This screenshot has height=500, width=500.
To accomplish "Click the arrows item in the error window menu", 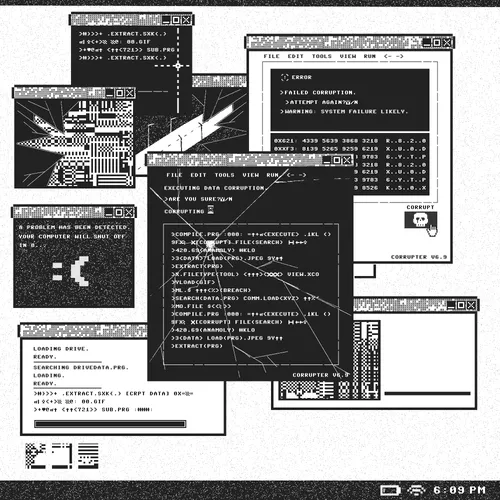I will click(394, 56).
